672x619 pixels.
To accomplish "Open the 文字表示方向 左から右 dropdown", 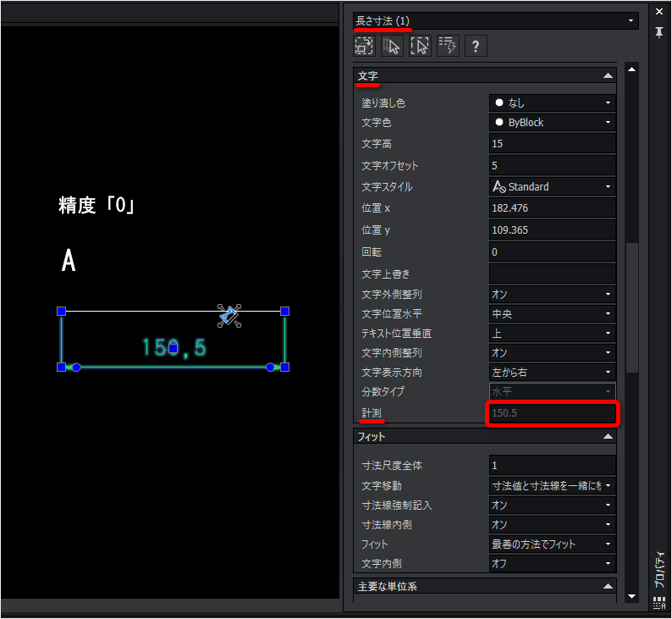I will [x=553, y=373].
